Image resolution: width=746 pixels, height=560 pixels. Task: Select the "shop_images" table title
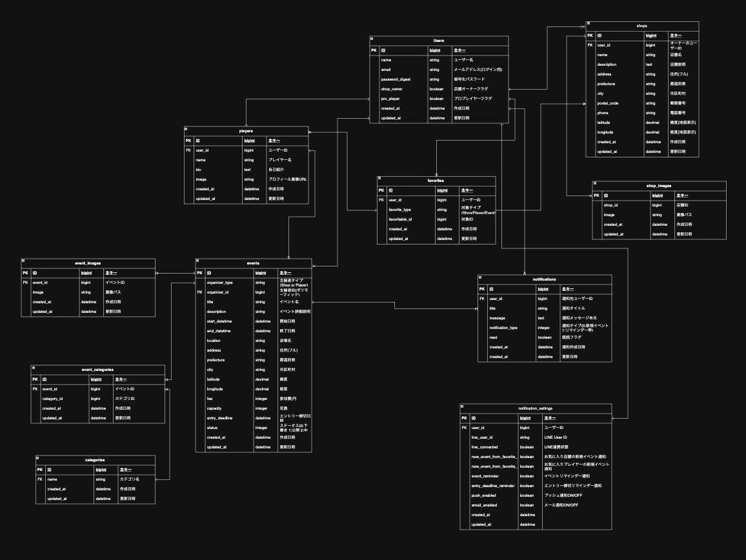point(658,186)
